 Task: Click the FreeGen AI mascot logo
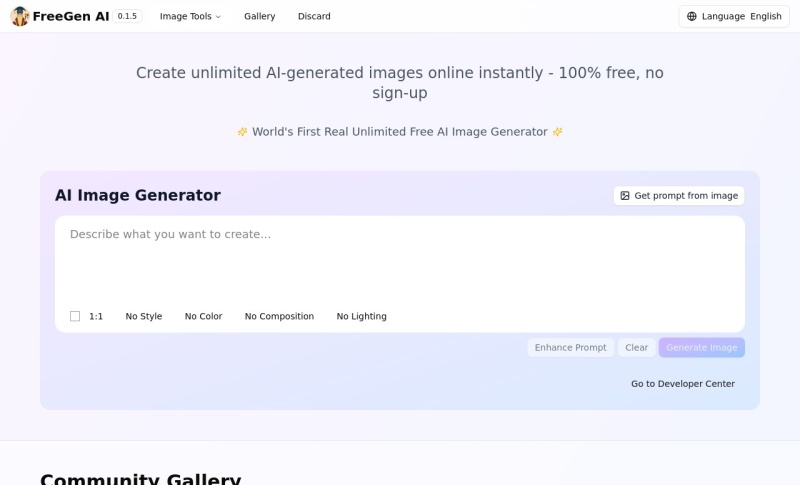20,16
